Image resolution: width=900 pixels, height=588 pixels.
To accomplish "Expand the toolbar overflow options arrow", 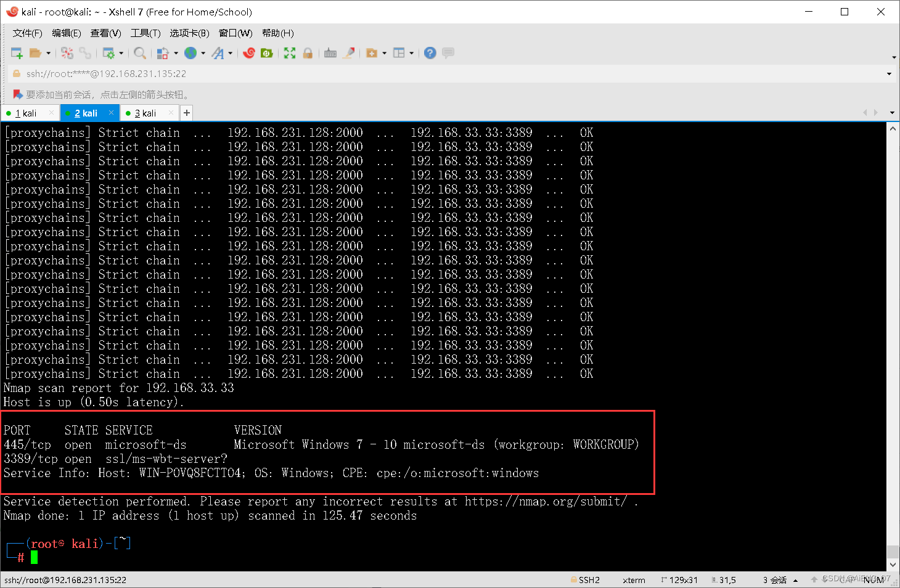I will coord(894,57).
